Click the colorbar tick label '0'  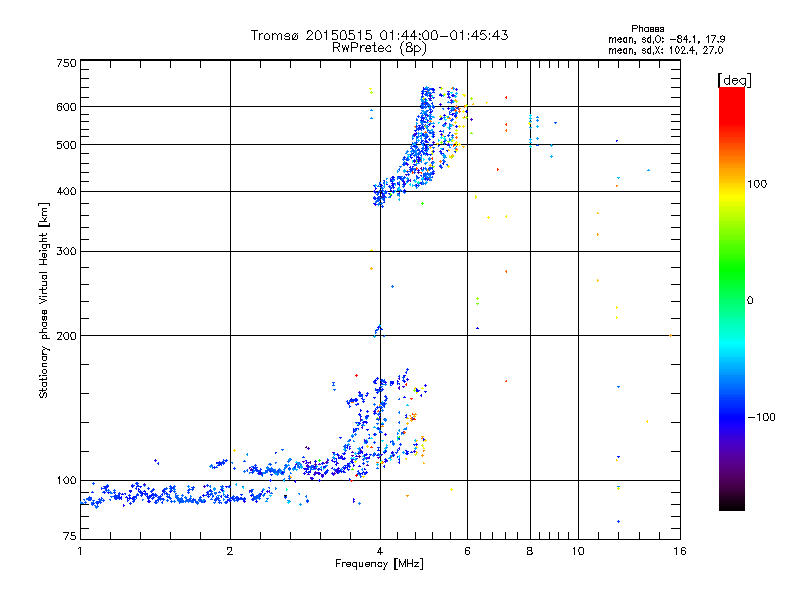point(750,301)
